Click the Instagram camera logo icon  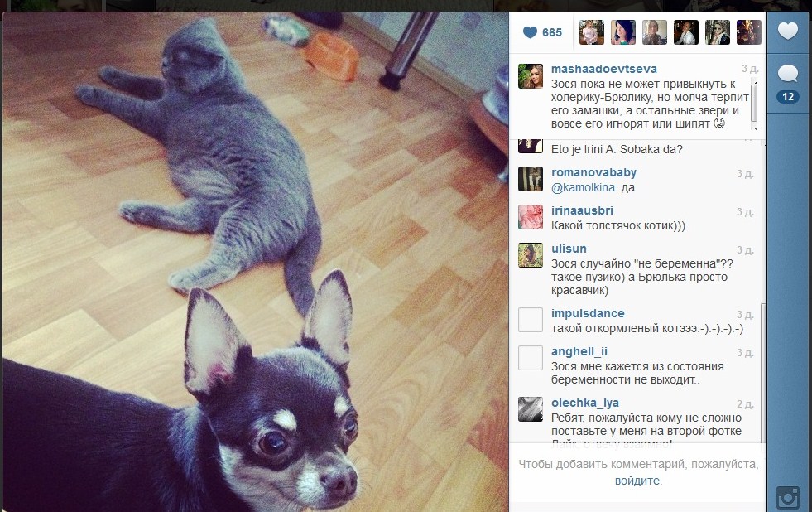click(788, 498)
